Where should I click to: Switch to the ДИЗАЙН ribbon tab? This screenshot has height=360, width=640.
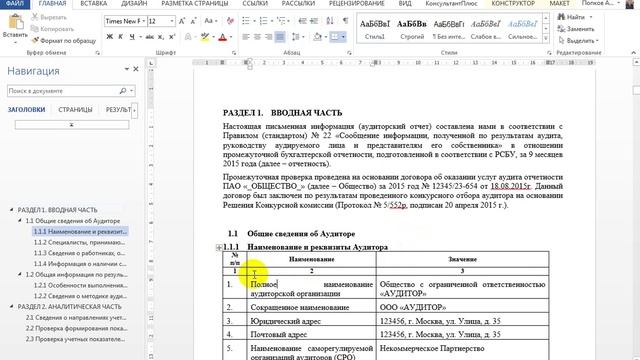[134, 4]
